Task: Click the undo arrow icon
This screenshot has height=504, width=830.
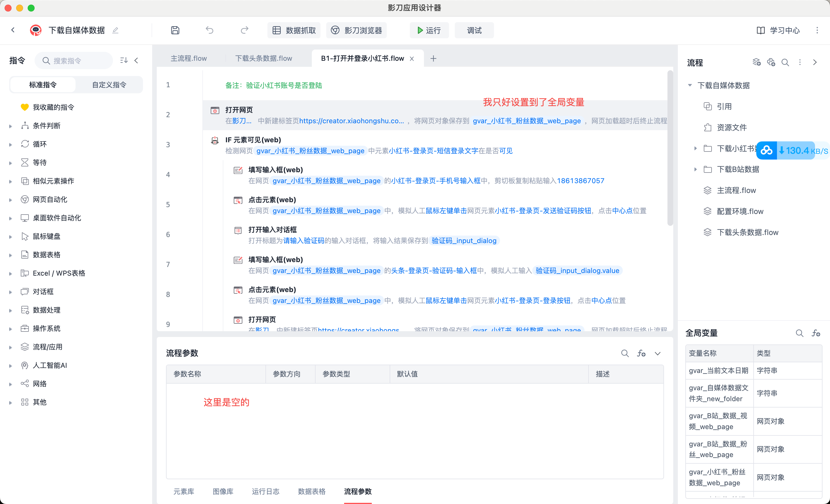Action: [210, 30]
